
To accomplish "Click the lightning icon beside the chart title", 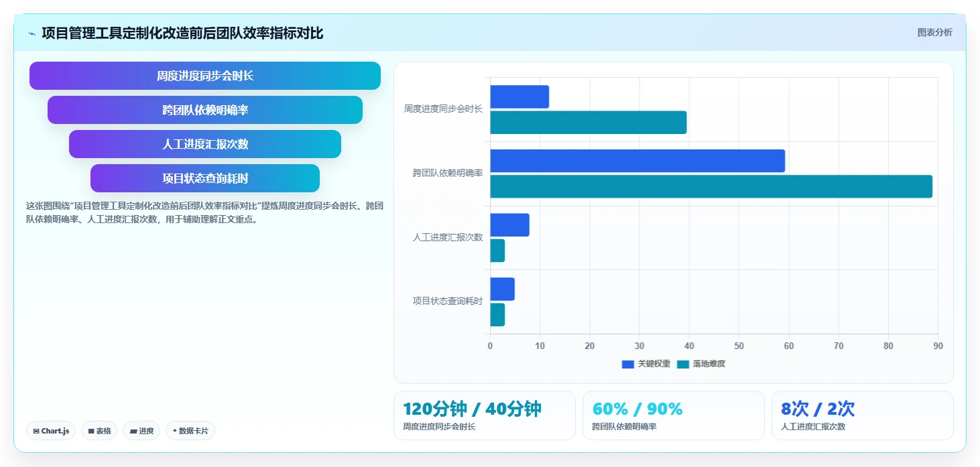I will tap(32, 34).
